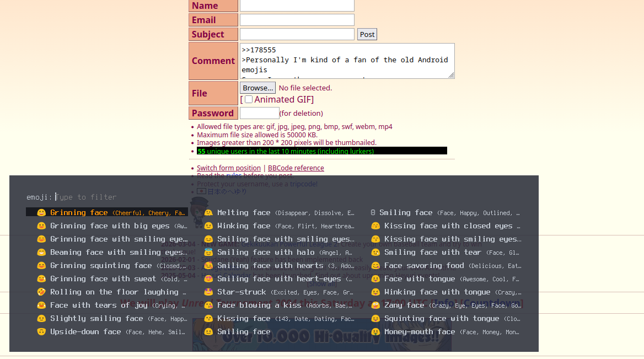The image size is (644, 359).
Task: Select the Face blowing a kiss icon
Action: [x=208, y=305]
